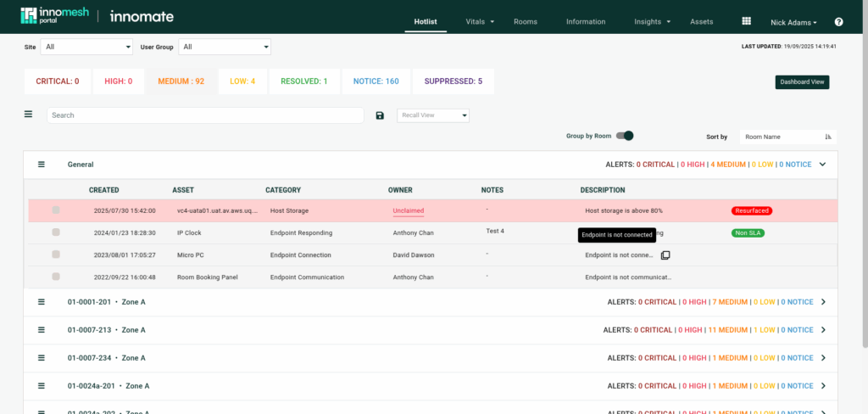Open menu icon for 01-0024a-201 Zone A
The height and width of the screenshot is (414, 868).
pos(41,386)
